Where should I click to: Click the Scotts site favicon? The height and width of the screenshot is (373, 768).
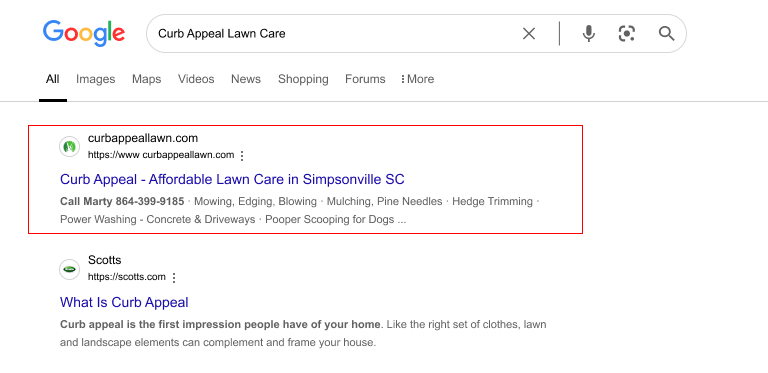[70, 269]
